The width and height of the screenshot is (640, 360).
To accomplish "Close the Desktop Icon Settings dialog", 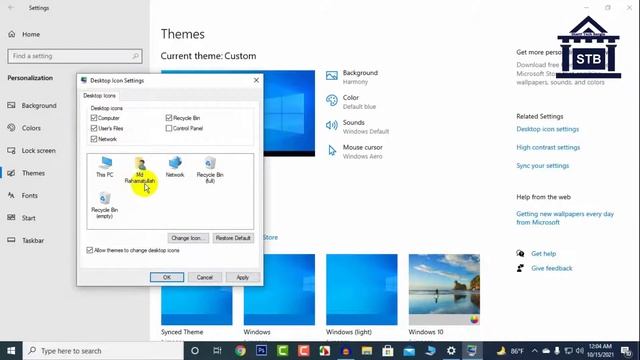I will [x=256, y=80].
